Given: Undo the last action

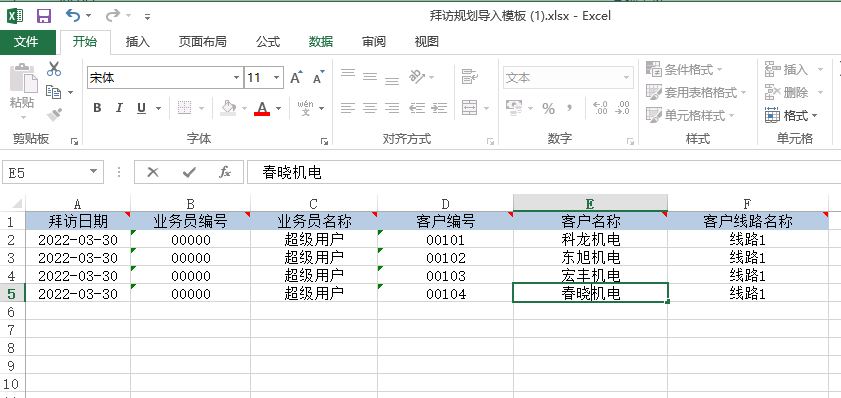Looking at the screenshot, I should coord(73,16).
